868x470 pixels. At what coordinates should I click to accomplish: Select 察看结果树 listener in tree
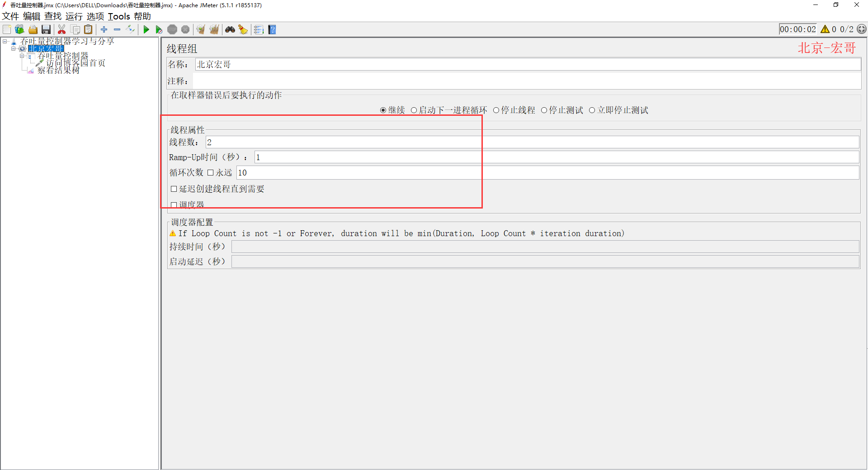[x=58, y=71]
